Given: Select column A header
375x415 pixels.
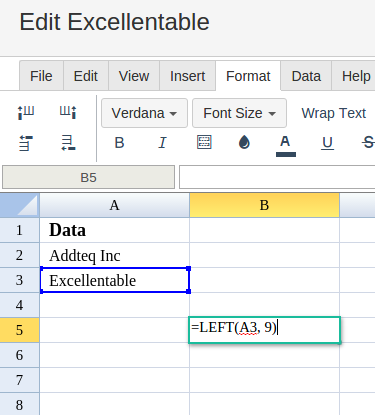Looking at the screenshot, I should coord(114,205).
